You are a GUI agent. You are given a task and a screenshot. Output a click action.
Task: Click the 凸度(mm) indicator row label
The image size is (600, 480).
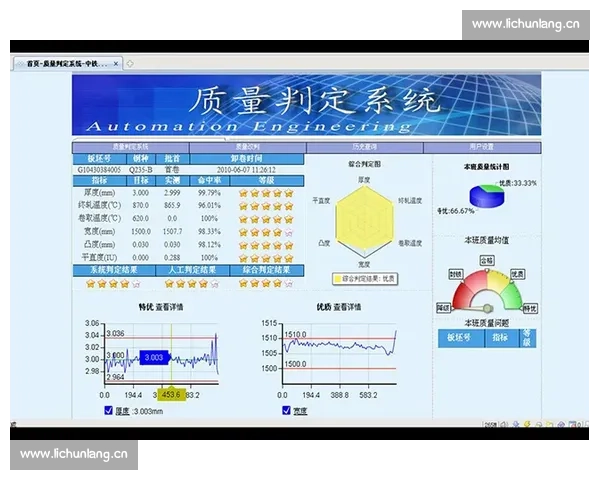[99, 245]
